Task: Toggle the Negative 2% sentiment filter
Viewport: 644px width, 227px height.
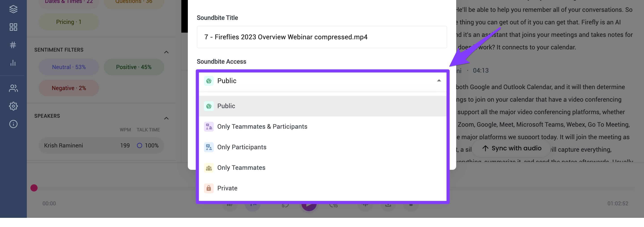Action: pos(69,88)
